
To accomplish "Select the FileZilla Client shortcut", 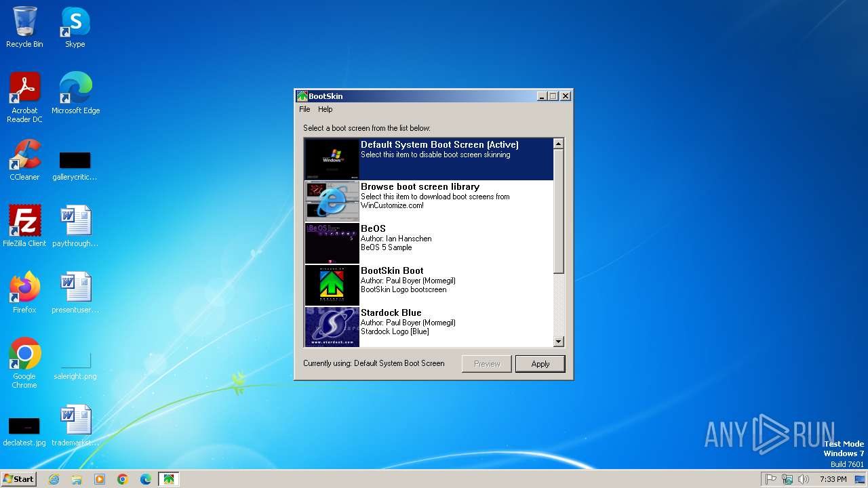I will (24, 226).
